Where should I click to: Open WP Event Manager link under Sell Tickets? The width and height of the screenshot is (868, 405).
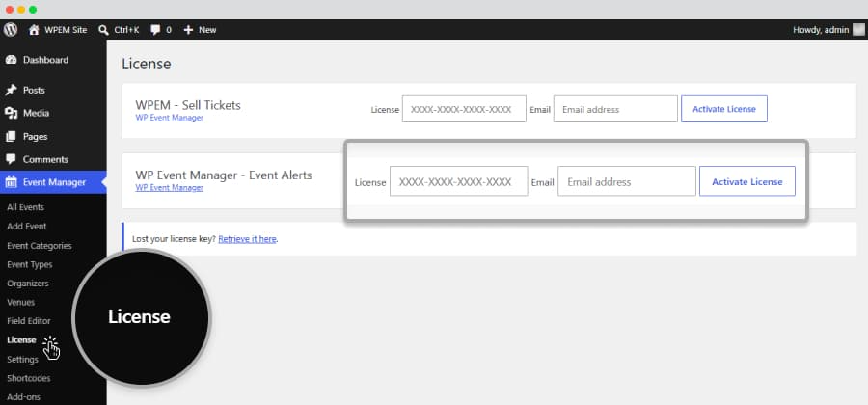(x=170, y=118)
